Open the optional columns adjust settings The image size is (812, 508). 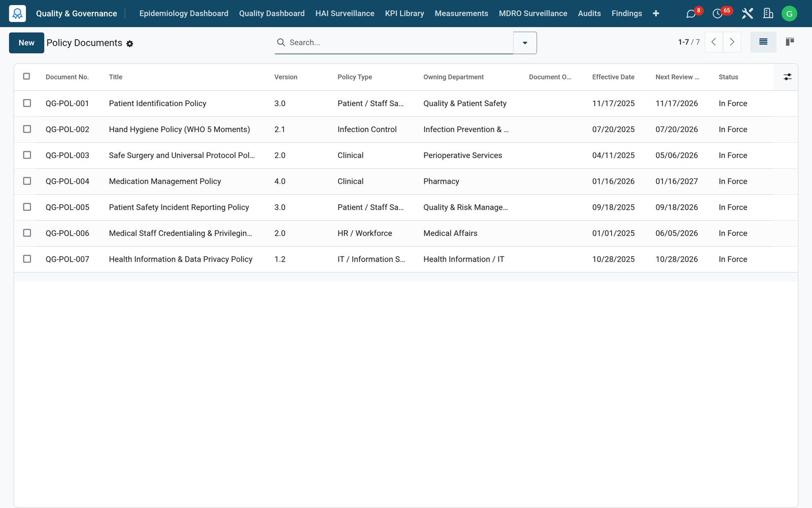click(787, 77)
